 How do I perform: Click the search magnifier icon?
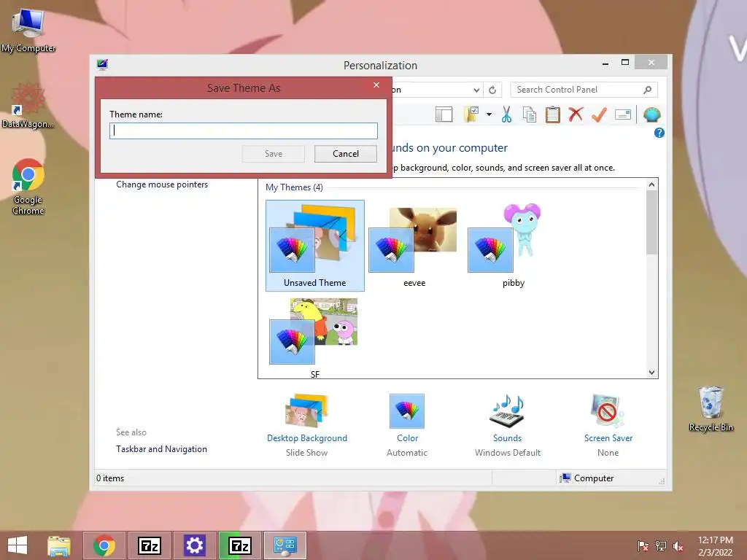[648, 90]
